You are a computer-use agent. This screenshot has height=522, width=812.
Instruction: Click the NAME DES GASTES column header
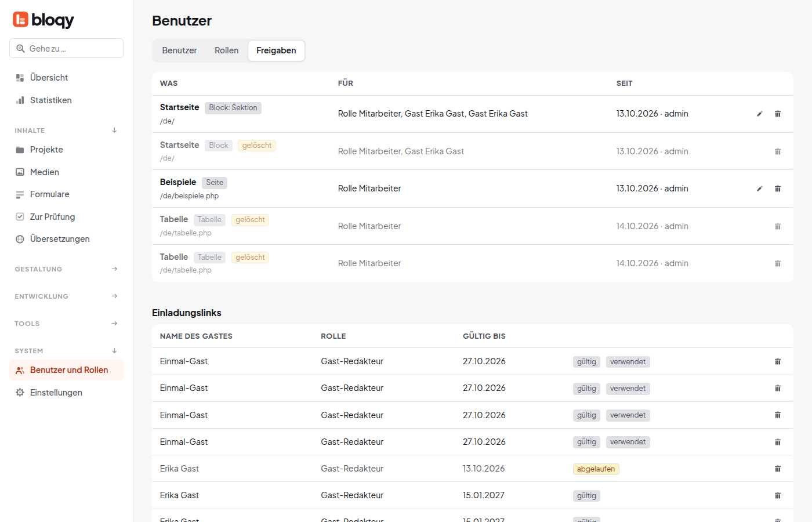coord(196,336)
